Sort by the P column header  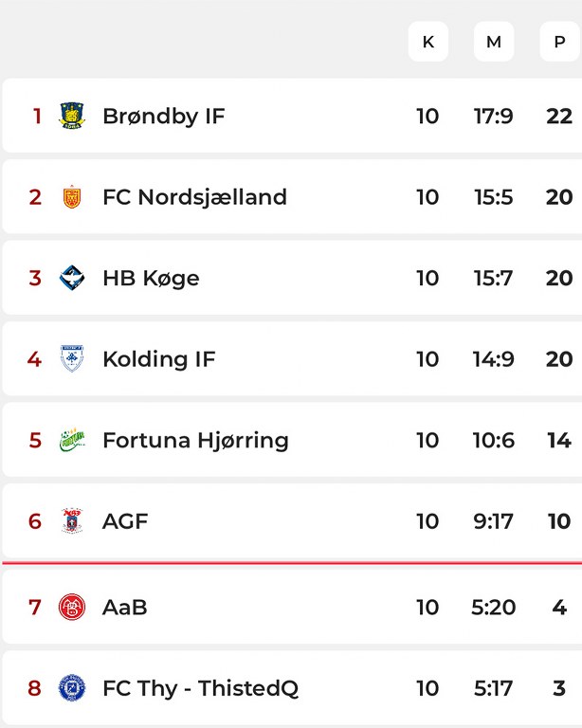tap(559, 42)
